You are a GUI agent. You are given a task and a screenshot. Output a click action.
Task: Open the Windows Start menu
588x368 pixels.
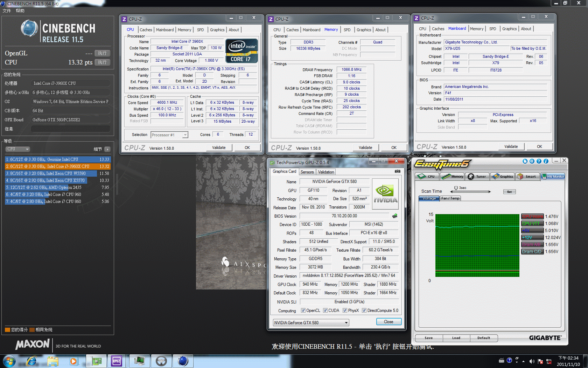coord(9,361)
